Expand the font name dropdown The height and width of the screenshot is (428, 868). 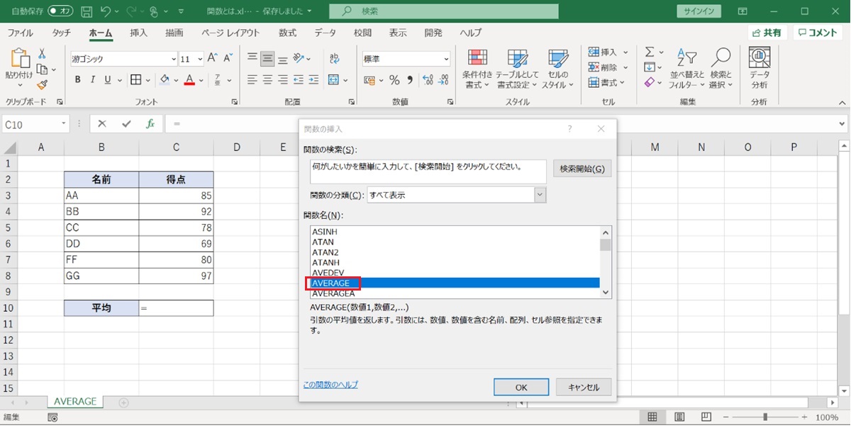(x=174, y=60)
